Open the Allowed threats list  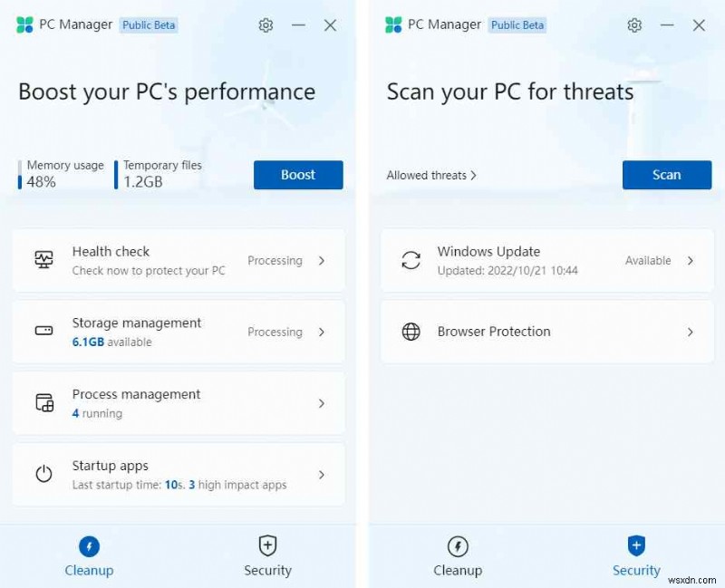[x=431, y=175]
